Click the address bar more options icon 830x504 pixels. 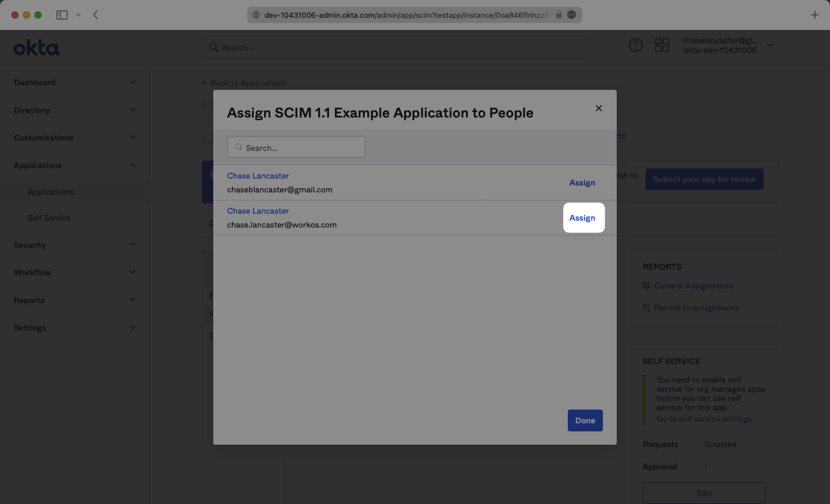572,15
